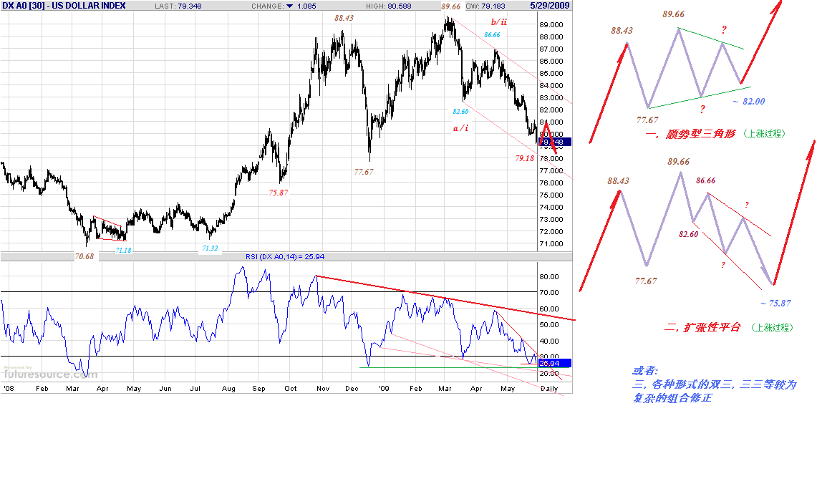The image size is (817, 504).
Task: Click the blue 或者: text
Action: pos(645,371)
